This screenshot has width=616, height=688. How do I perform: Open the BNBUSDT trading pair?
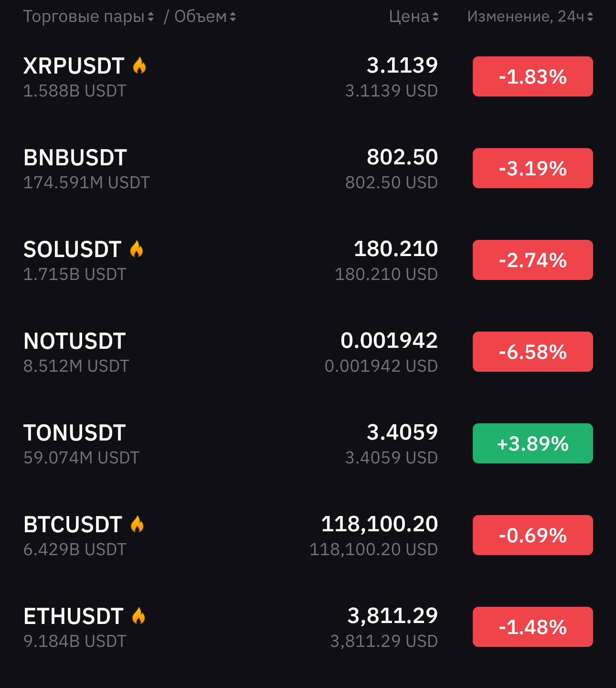point(308,169)
